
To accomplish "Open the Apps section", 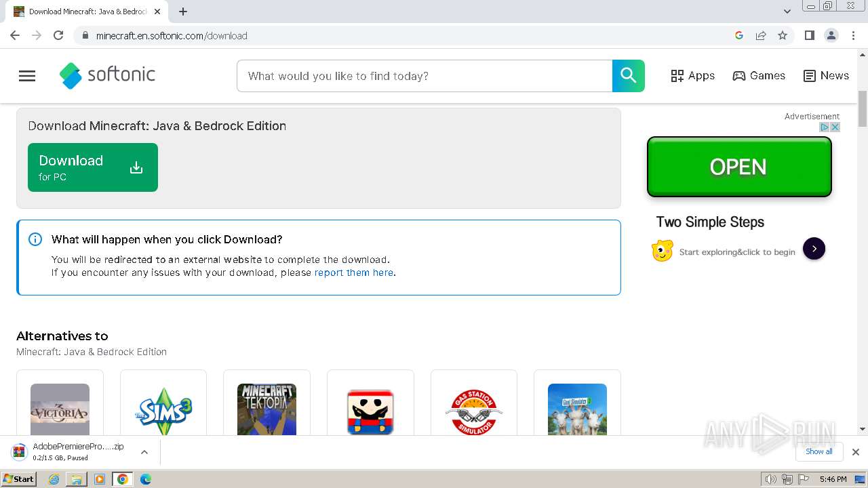I will 692,76.
